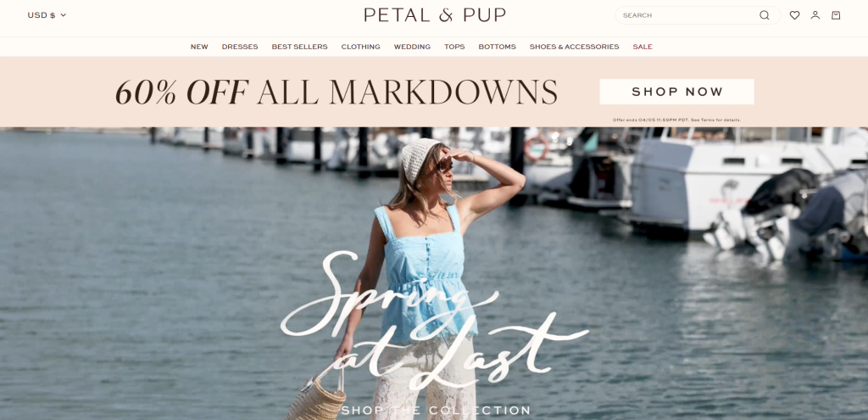Click the 60% Off All Markdowns banner
This screenshot has width=868, height=420.
pos(336,92)
